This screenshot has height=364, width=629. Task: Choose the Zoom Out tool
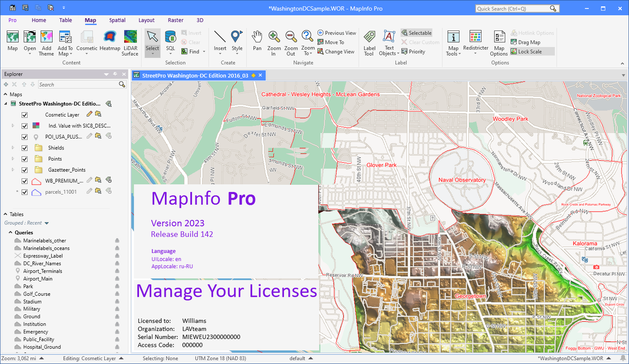[291, 43]
